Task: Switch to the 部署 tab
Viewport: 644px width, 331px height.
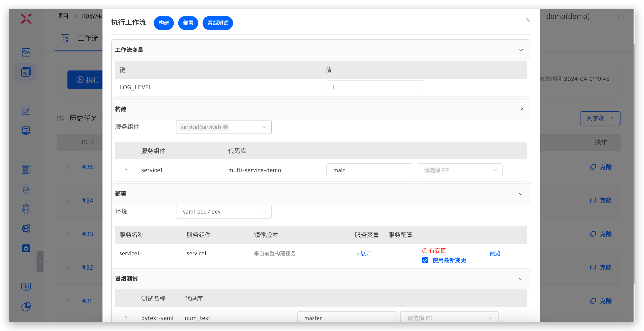Action: [188, 23]
